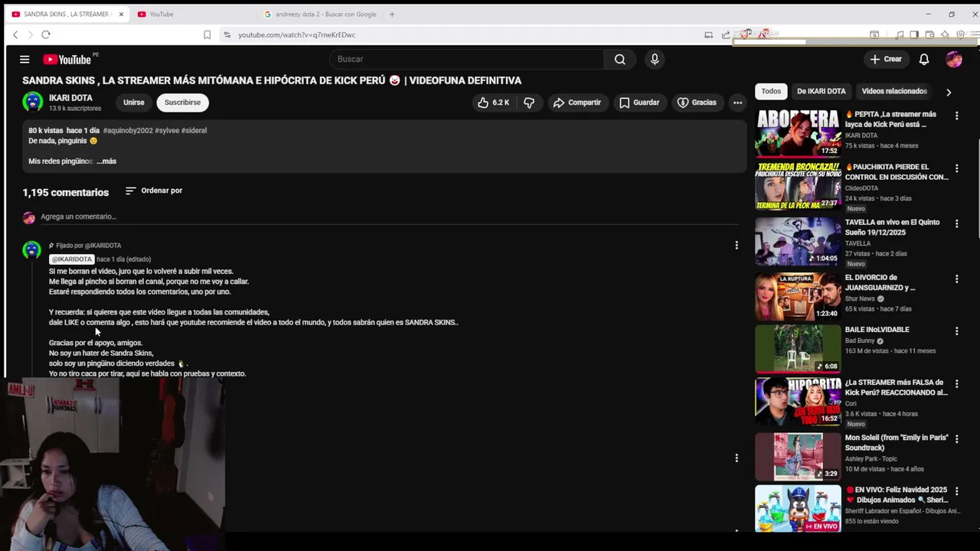Select the Videos relacionados chip
980x551 pixels.
click(894, 91)
